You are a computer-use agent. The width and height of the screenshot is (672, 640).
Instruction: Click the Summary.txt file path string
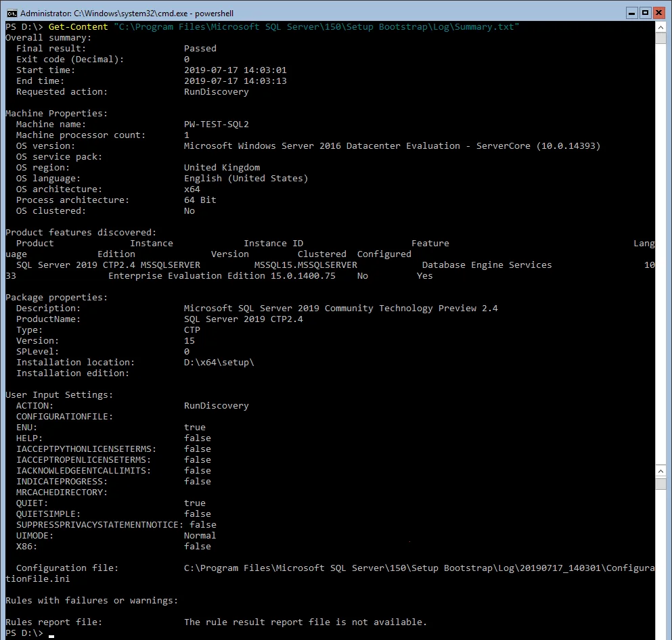(317, 27)
